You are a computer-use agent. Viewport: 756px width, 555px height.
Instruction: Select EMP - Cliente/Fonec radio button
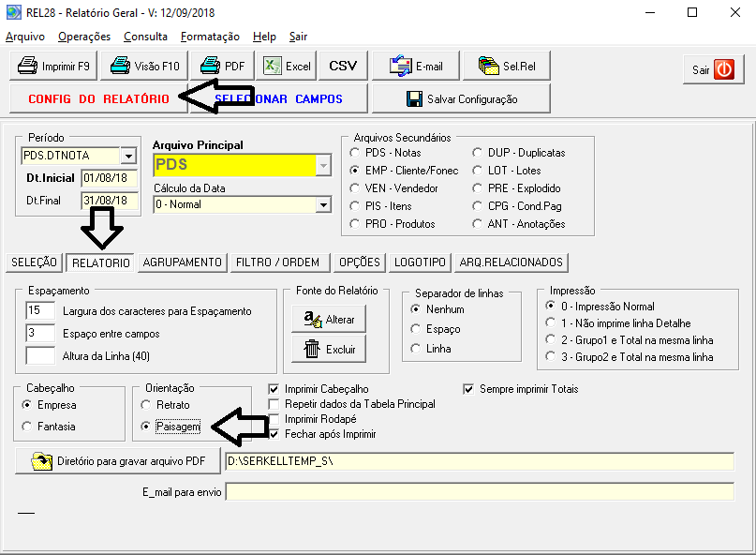[354, 171]
